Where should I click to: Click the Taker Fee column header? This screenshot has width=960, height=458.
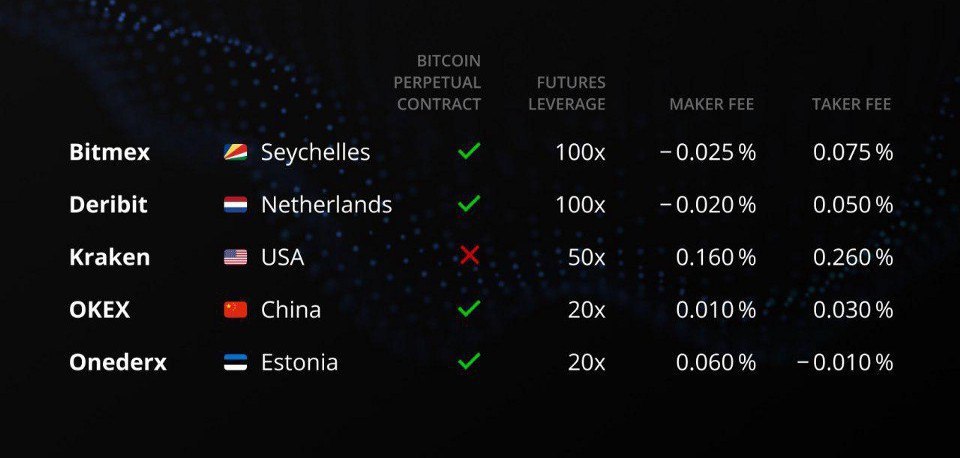tap(851, 104)
